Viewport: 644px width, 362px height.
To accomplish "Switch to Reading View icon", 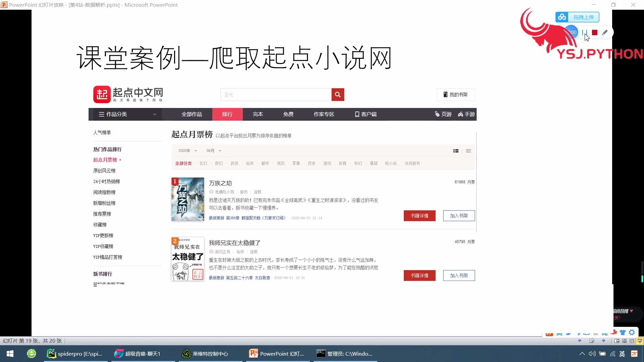I will (x=632, y=341).
